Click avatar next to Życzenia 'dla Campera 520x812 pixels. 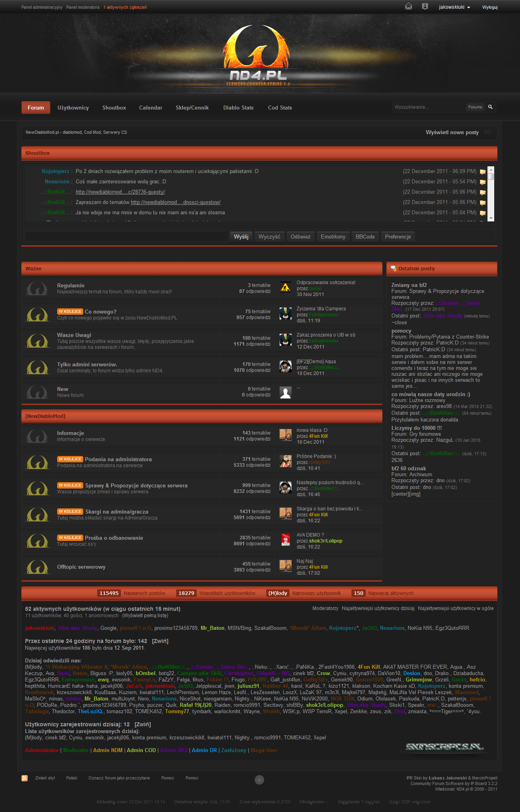[286, 313]
